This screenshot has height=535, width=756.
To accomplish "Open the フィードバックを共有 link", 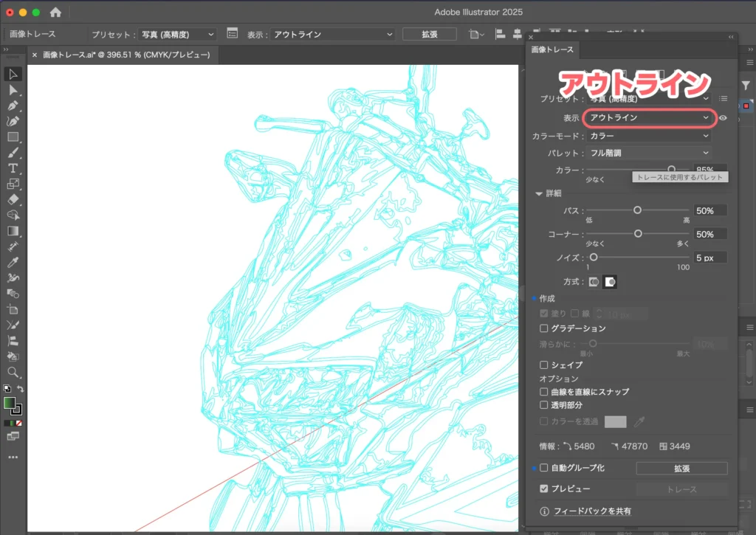I will coord(592,511).
